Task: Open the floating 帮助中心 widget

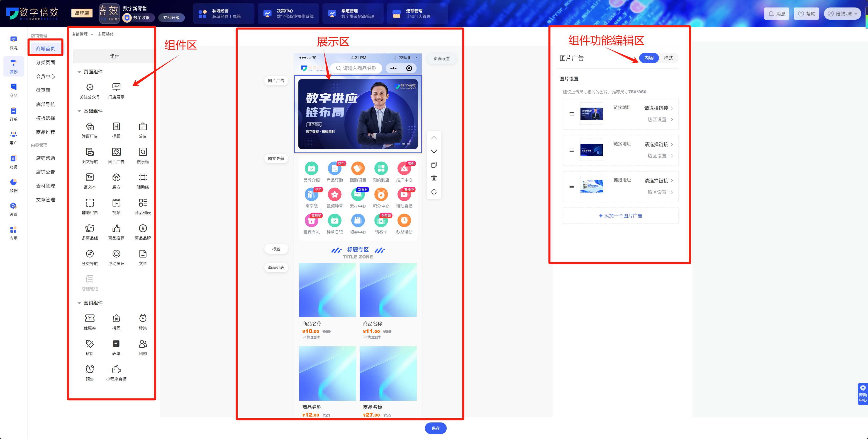Action: [863, 394]
